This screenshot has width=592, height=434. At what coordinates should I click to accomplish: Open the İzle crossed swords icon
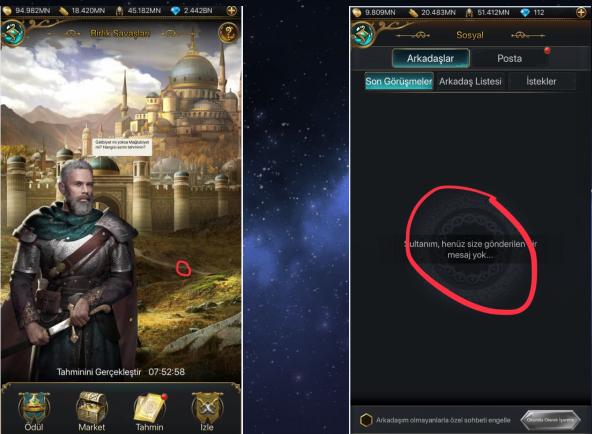pyautogui.click(x=207, y=411)
